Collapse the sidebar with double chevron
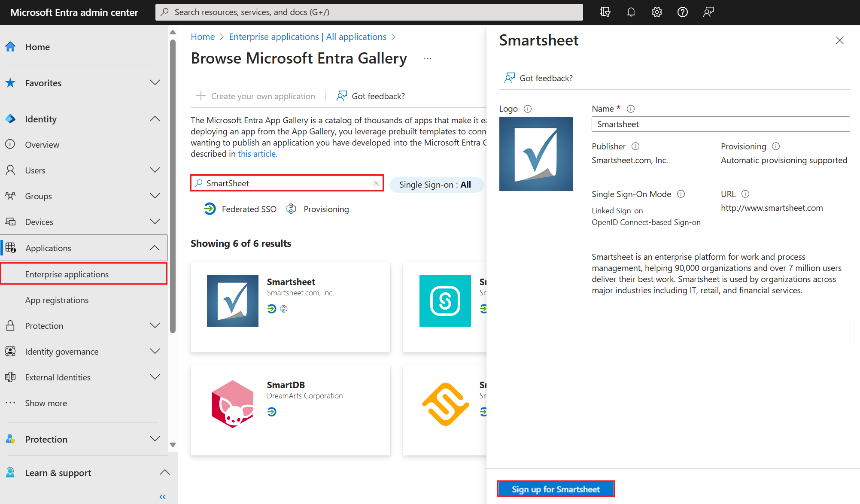860x504 pixels. (162, 497)
